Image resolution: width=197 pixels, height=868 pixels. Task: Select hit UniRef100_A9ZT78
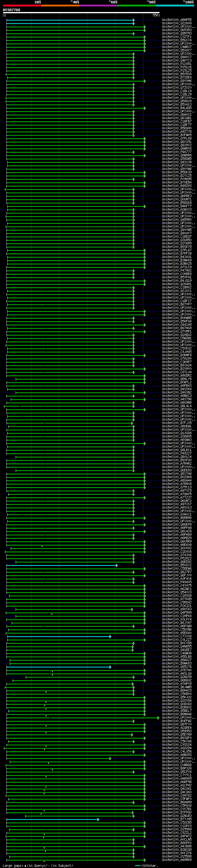click(177, 132)
